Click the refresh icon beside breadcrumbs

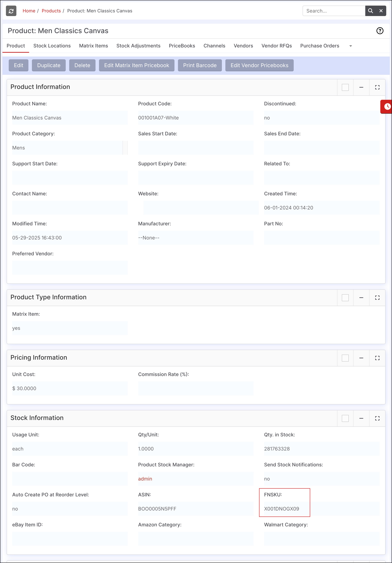pos(11,11)
